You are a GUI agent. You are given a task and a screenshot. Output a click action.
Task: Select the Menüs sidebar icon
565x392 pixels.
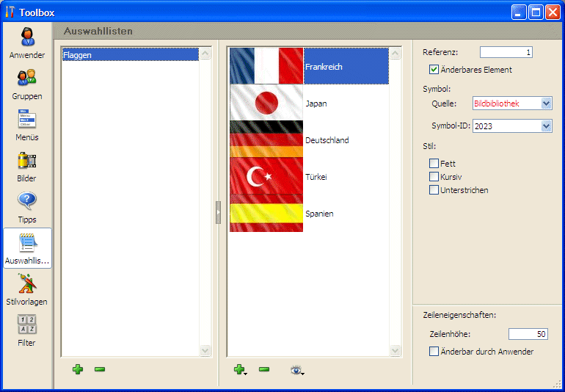[27, 126]
